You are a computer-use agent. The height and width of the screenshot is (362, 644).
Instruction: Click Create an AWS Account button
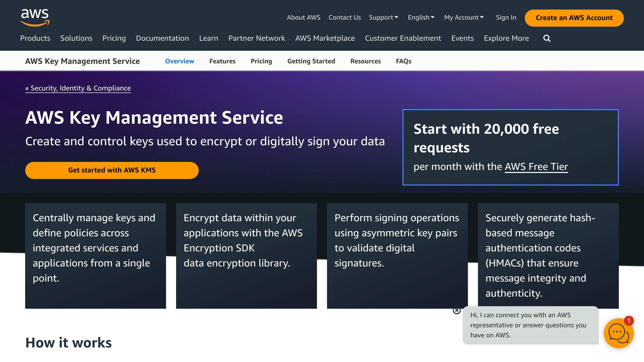coord(574,18)
